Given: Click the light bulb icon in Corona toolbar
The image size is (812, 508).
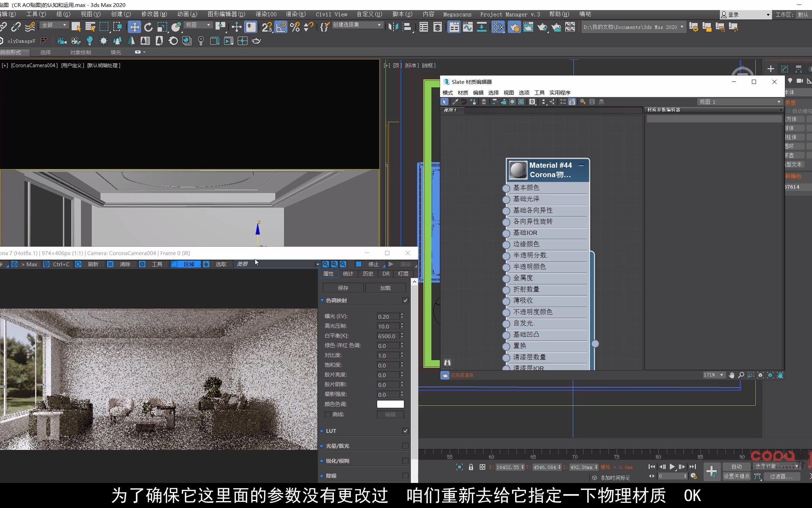Looking at the screenshot, I should click(90, 41).
